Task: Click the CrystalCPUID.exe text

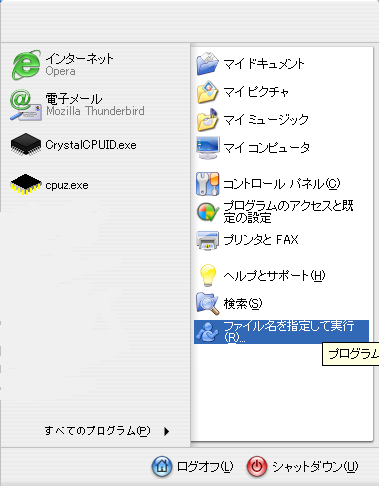Action: coord(91,145)
